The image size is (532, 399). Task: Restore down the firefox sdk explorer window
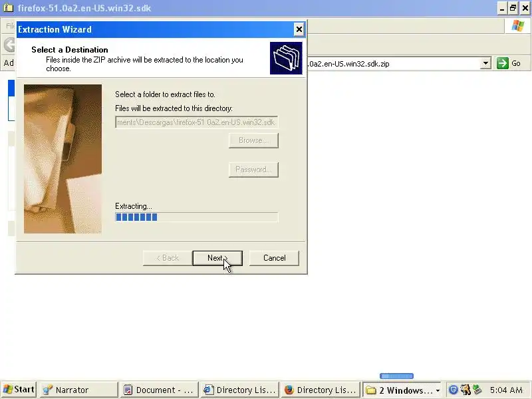pyautogui.click(x=513, y=9)
